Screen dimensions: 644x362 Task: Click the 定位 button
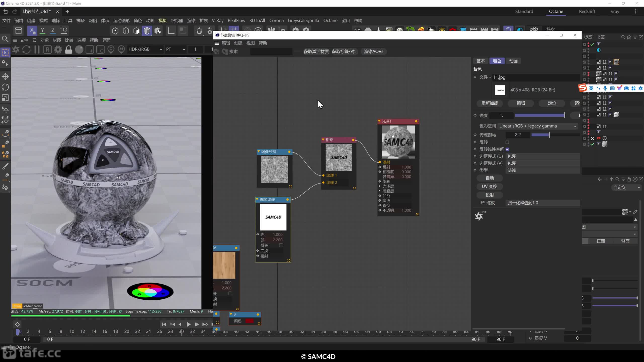pos(552,103)
